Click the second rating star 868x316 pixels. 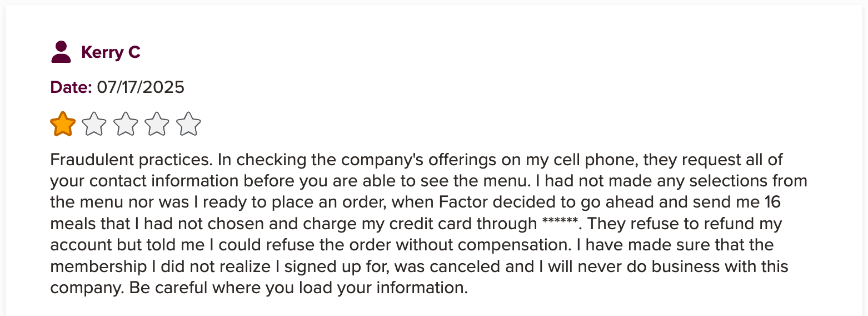pos(94,124)
